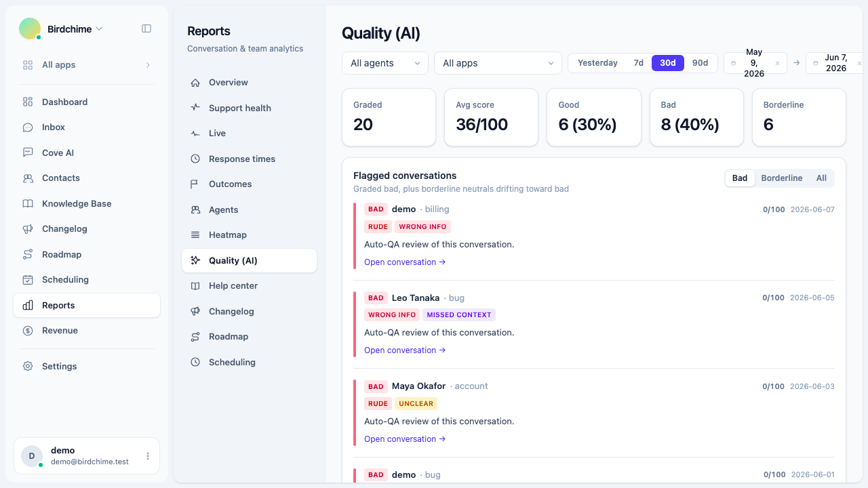The width and height of the screenshot is (868, 488).
Task: Click the Revenue dollar icon
Action: click(28, 331)
